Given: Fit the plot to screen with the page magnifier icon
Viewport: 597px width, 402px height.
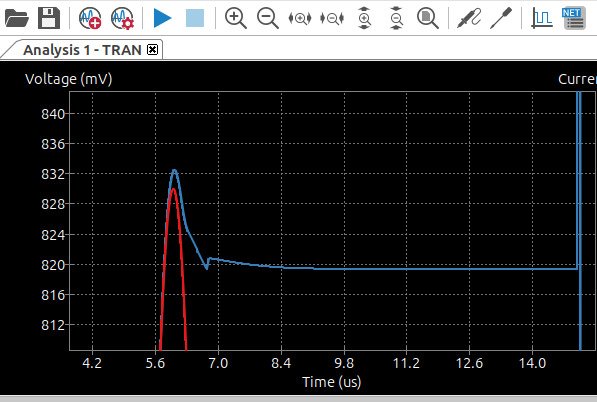Looking at the screenshot, I should pos(428,18).
